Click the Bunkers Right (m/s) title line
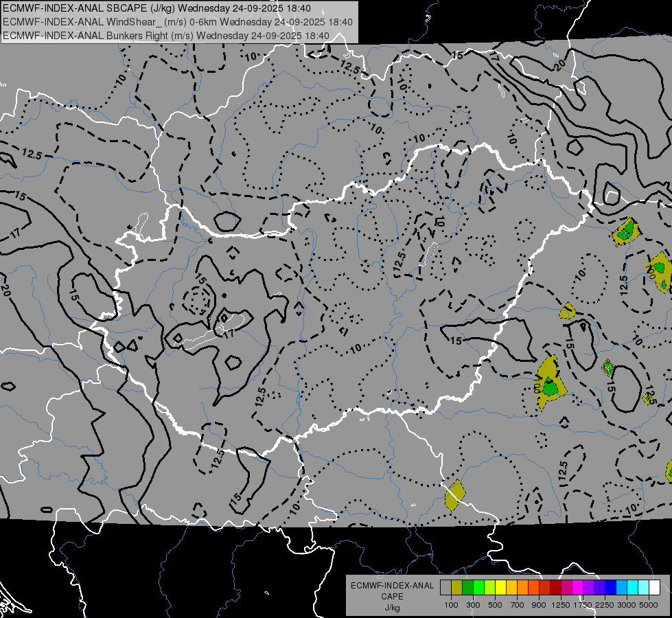This screenshot has height=618, width=672. tap(166, 36)
